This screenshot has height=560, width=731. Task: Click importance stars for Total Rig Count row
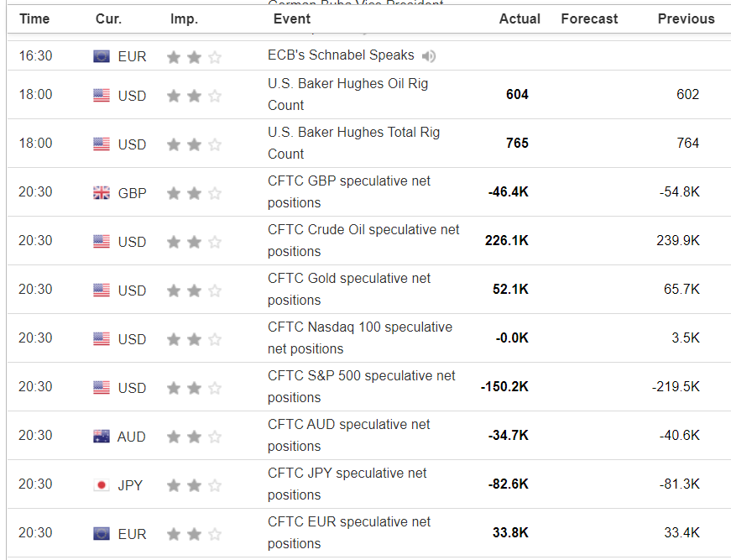(194, 144)
